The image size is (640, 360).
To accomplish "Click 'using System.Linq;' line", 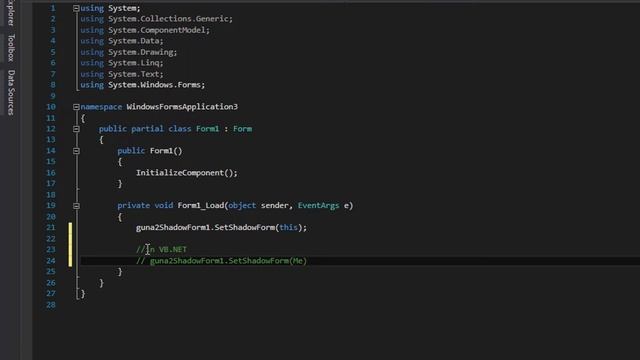I will (122, 63).
